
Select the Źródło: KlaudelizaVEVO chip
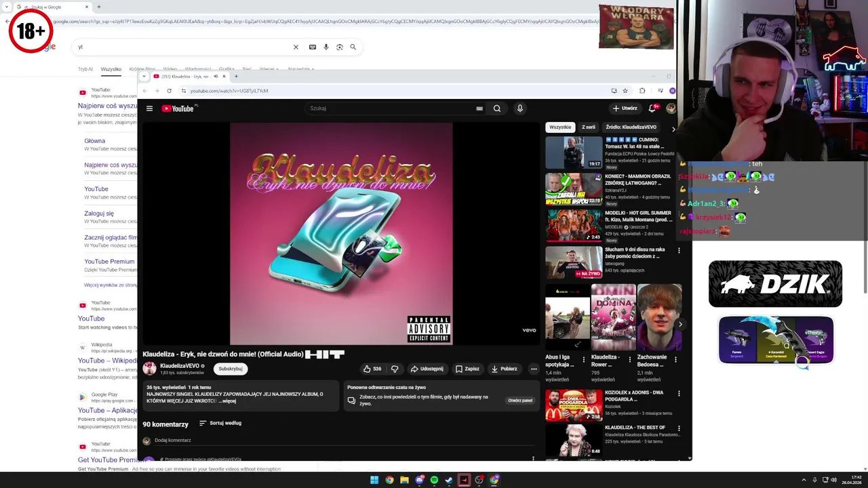[631, 127]
